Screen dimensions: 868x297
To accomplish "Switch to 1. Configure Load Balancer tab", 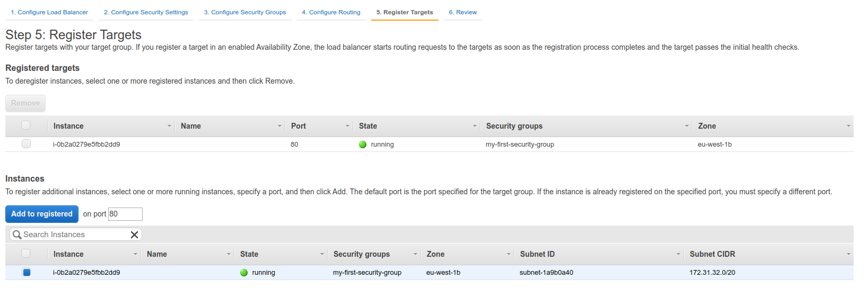I will pyautogui.click(x=49, y=12).
